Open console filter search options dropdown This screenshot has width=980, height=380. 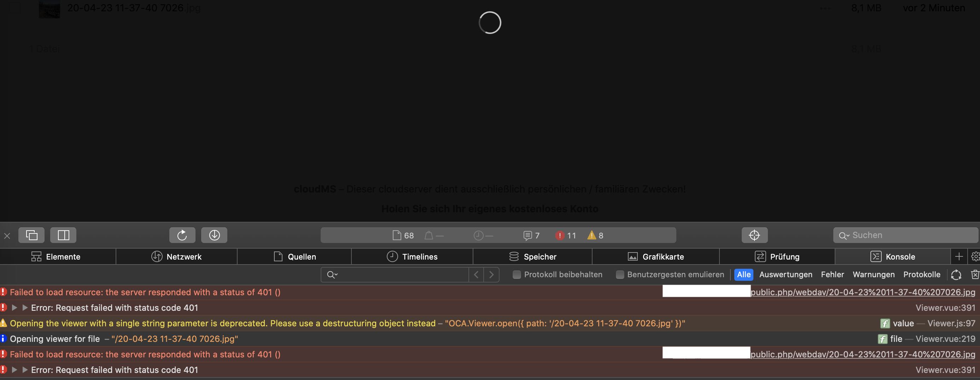click(x=332, y=275)
